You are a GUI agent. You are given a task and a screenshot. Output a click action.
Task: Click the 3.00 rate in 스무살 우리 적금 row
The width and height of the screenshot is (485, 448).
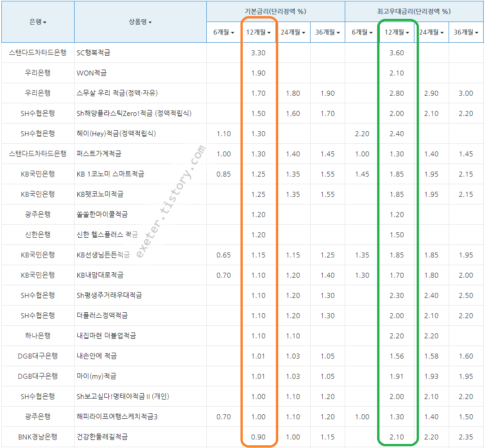(466, 93)
